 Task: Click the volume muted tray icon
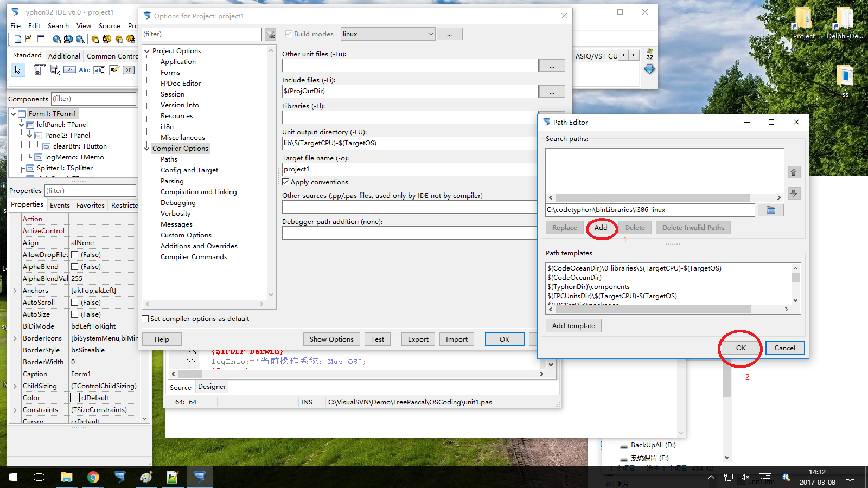pyautogui.click(x=745, y=477)
